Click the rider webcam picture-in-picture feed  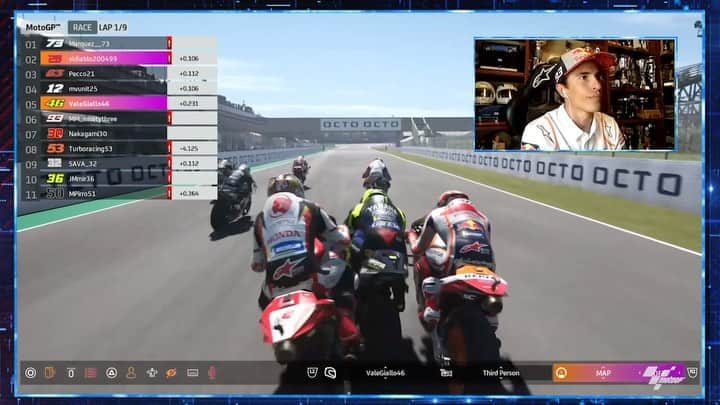[575, 95]
